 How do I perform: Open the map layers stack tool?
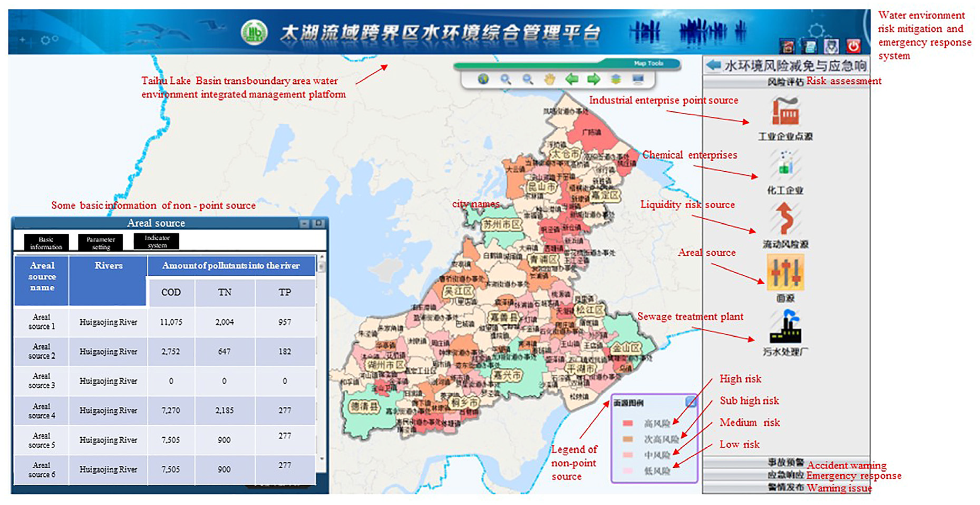coord(616,79)
